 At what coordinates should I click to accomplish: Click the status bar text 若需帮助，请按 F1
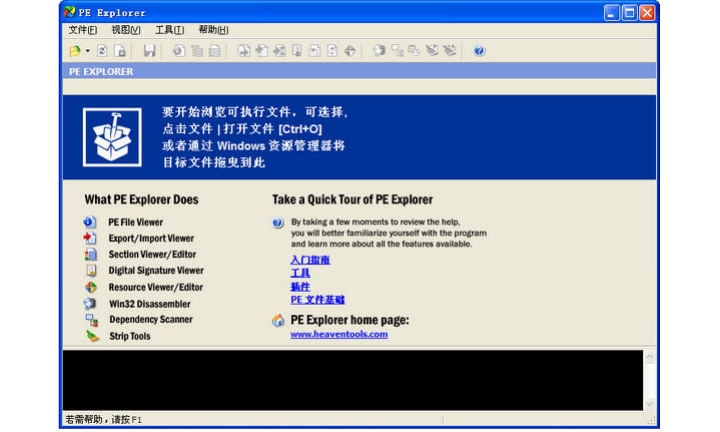tap(104, 420)
